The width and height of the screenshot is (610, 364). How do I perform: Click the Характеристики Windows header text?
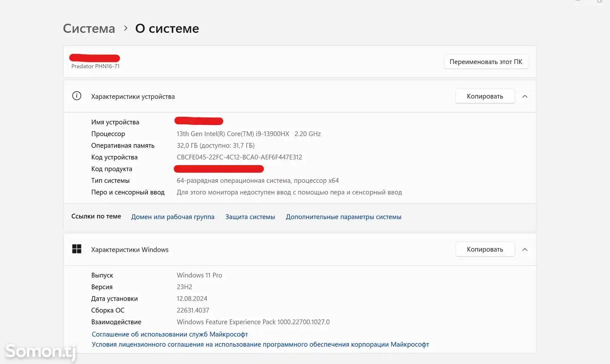(130, 250)
